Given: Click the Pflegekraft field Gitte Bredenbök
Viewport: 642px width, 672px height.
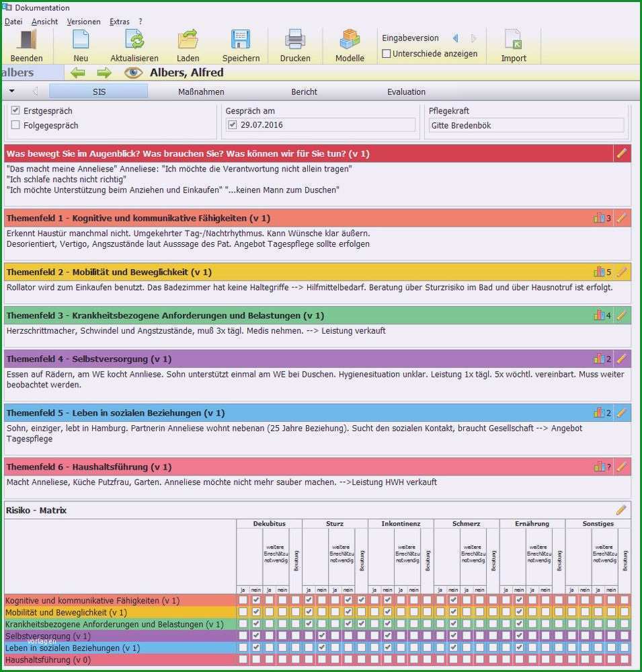Looking at the screenshot, I should pos(526,125).
